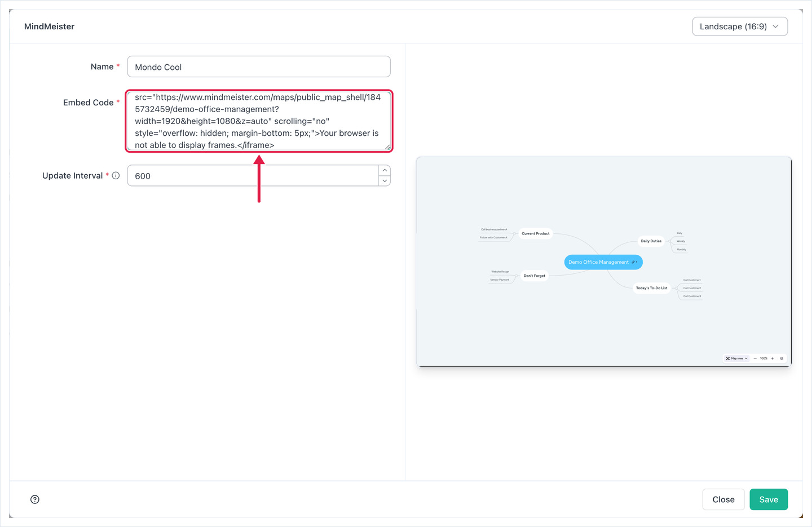Image resolution: width=812 pixels, height=527 pixels.
Task: Click the 100% zoom level text
Action: pos(764,358)
